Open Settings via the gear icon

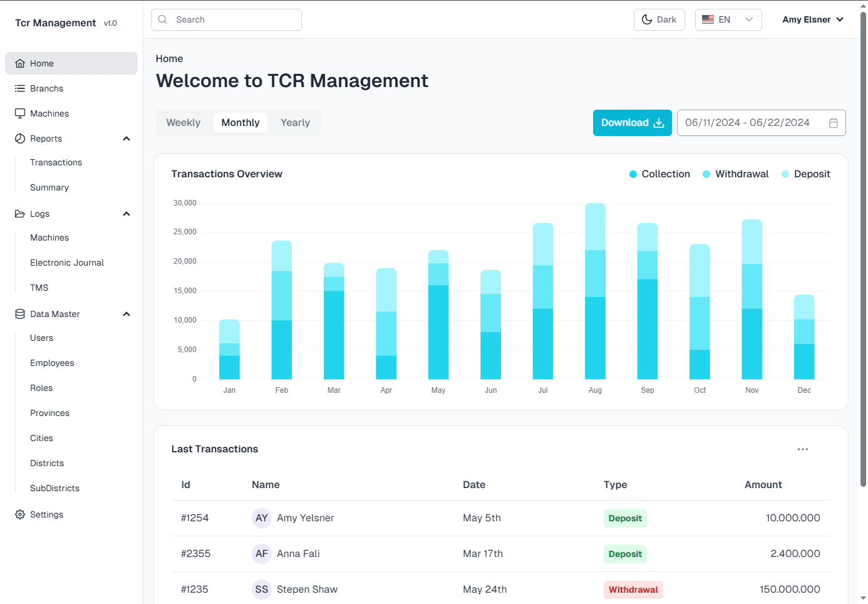click(x=20, y=514)
